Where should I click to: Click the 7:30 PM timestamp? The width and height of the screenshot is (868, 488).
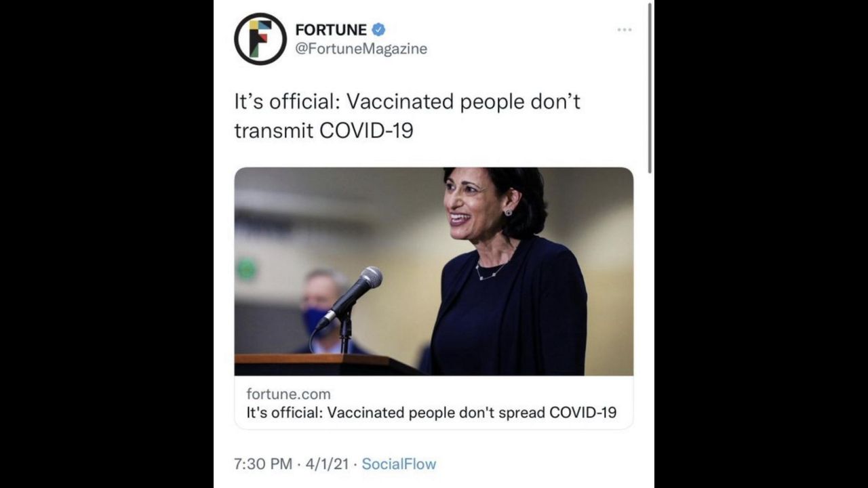click(x=262, y=464)
